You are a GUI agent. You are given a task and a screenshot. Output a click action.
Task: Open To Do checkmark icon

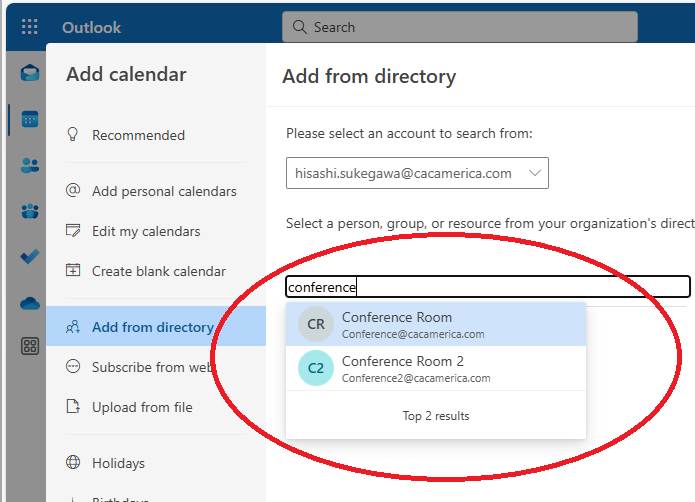point(30,257)
